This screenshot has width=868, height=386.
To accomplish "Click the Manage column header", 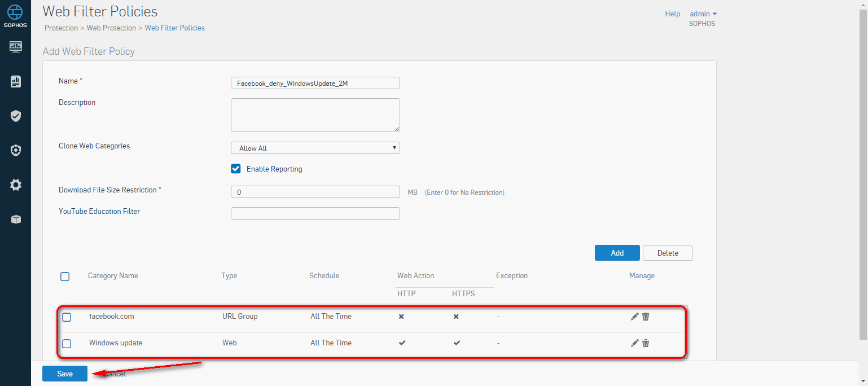I will point(642,276).
